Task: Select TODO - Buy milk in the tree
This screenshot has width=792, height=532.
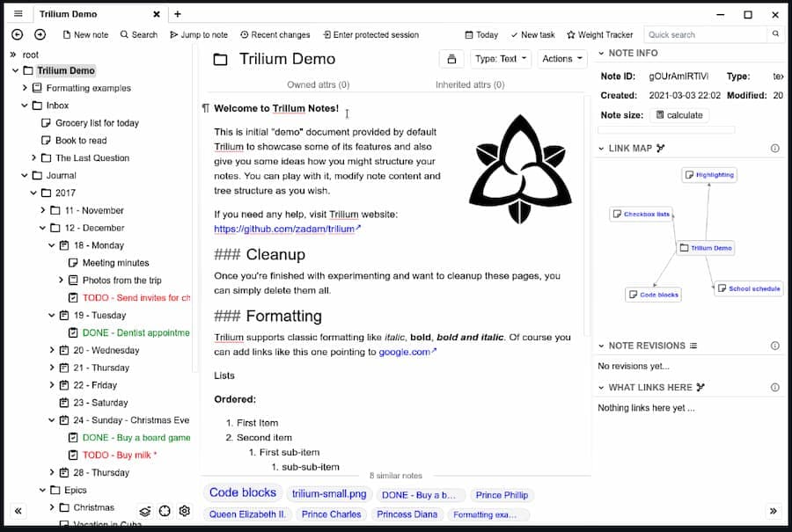Action: (119, 455)
